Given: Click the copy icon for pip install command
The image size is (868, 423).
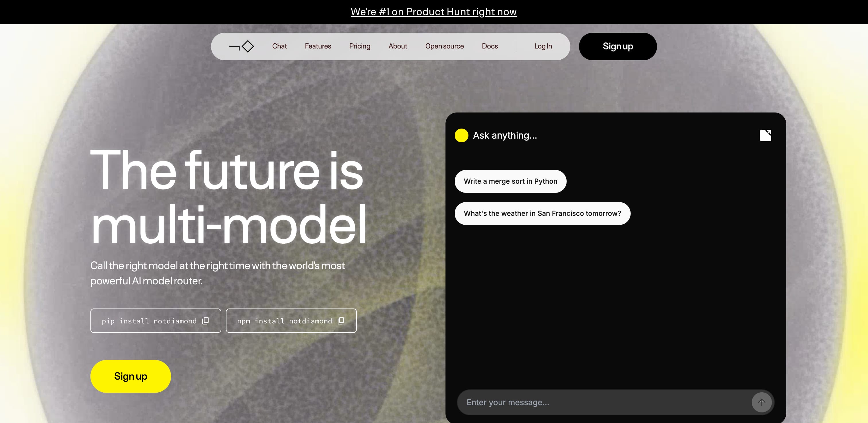Looking at the screenshot, I should click(x=207, y=321).
